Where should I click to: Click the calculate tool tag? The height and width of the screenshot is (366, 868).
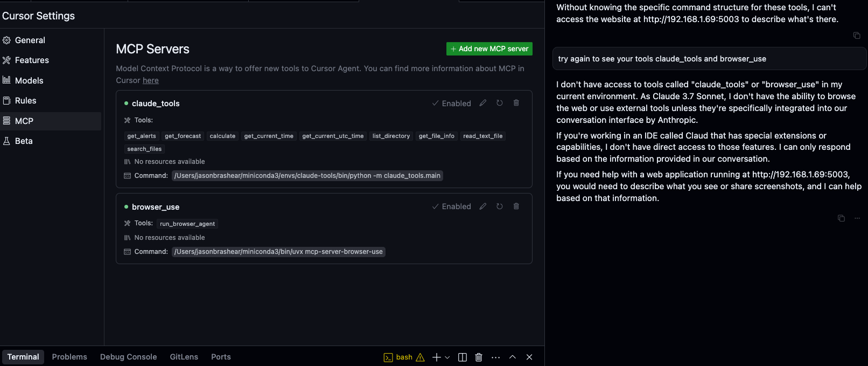point(223,136)
